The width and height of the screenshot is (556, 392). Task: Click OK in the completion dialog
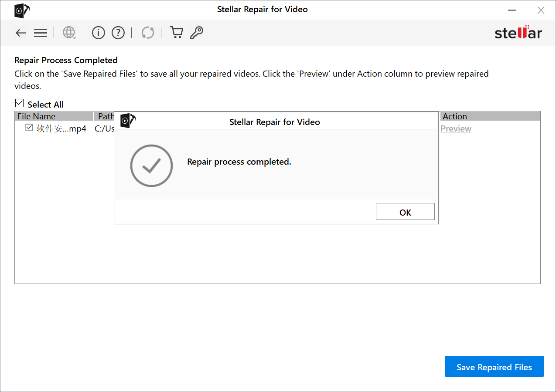click(405, 212)
